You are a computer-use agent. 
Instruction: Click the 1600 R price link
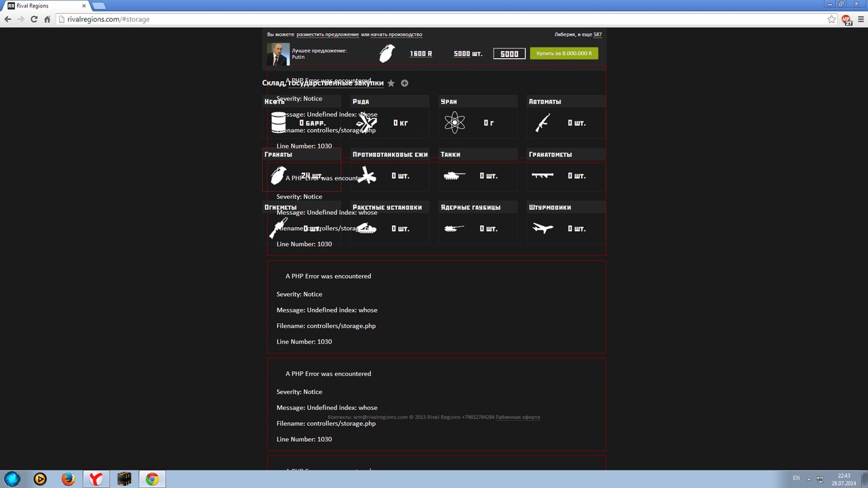[420, 54]
